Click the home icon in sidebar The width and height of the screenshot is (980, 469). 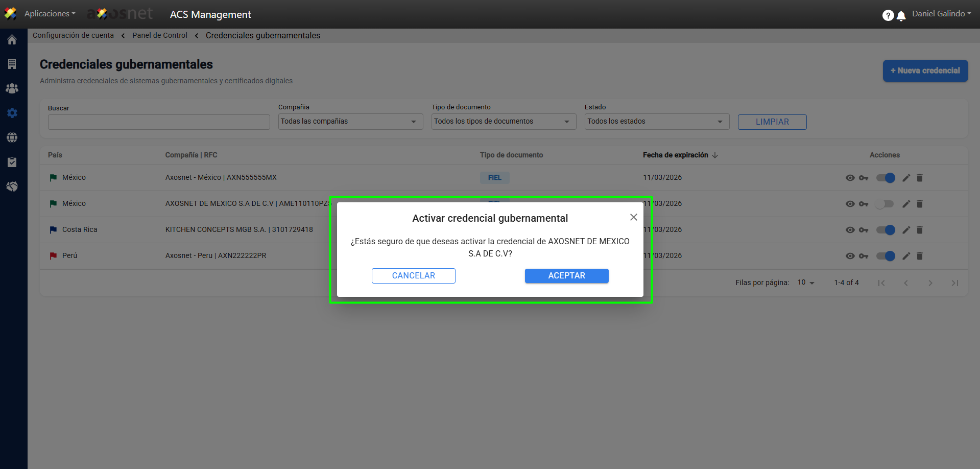(12, 40)
